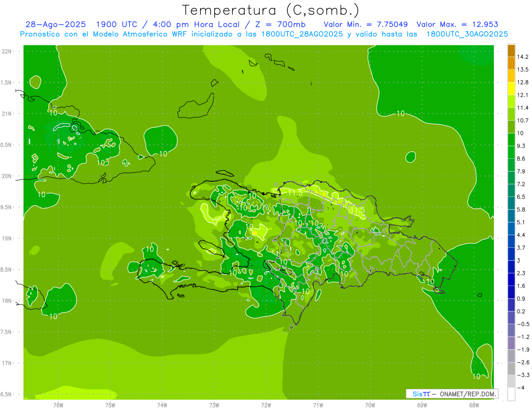Viewport: 532px width, 411px height.
Task: Click the "Temperatura (C,somb.)" chart title
Action: point(271,10)
